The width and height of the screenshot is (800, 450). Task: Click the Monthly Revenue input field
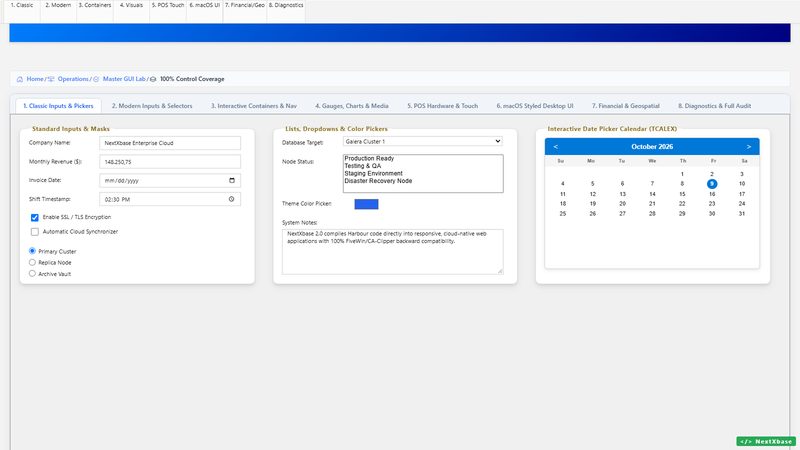[x=170, y=162]
